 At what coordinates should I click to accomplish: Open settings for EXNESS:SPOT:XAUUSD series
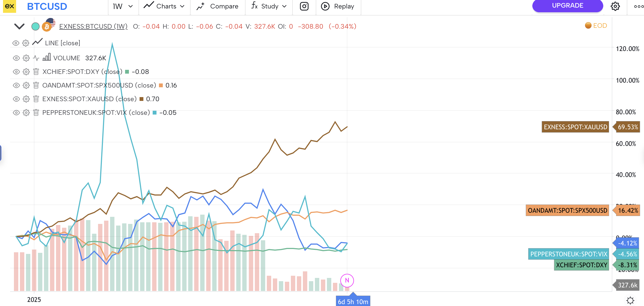(26, 99)
